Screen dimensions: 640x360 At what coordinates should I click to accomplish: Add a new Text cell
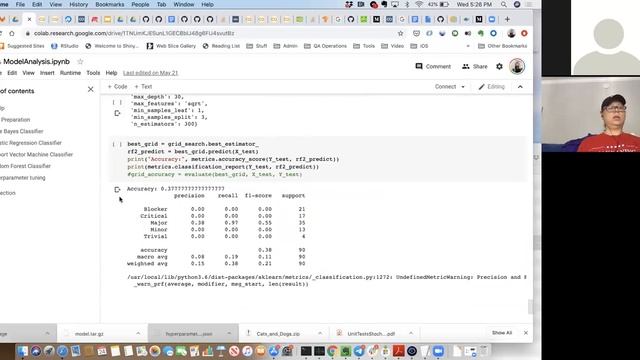143,87
